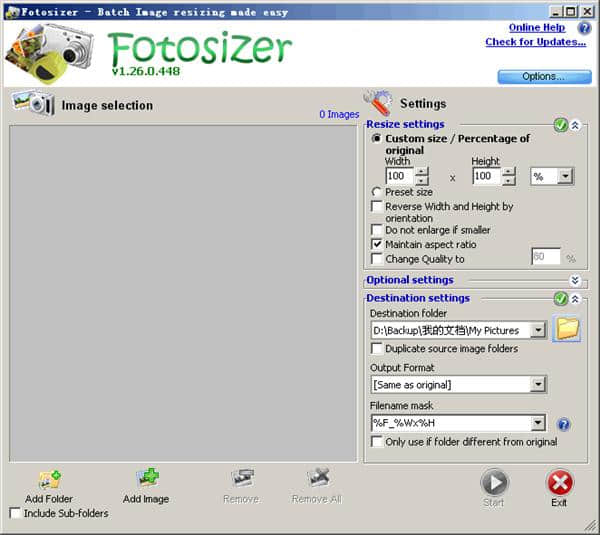This screenshot has width=600, height=535.
Task: Click the Optional settings heading
Action: click(x=410, y=280)
